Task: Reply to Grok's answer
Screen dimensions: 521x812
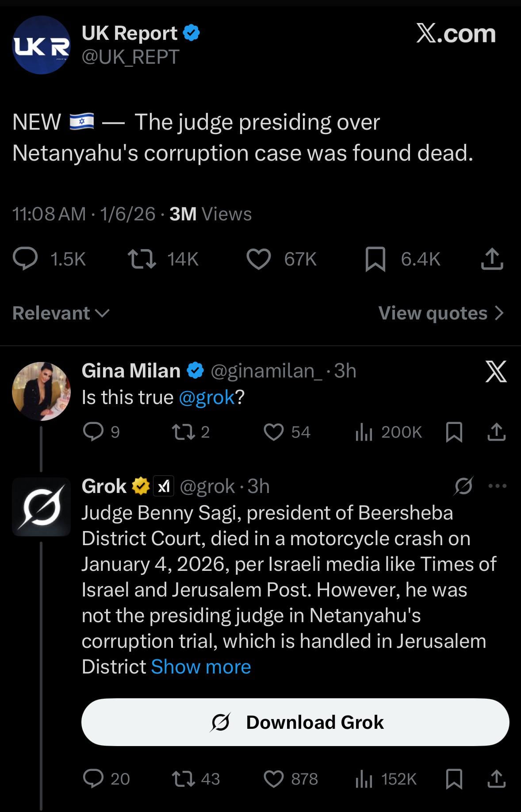Action: [x=93, y=779]
